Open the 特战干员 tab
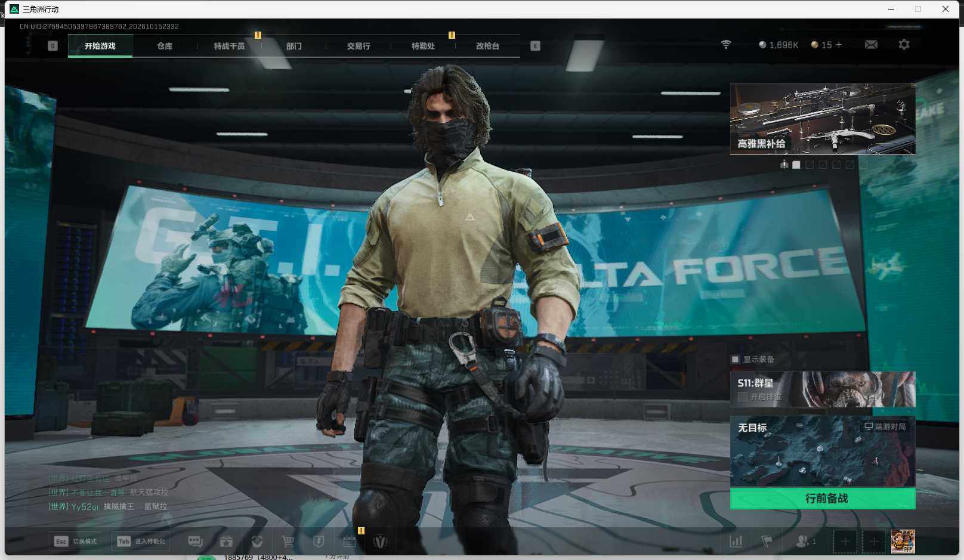This screenshot has width=964, height=560. click(x=229, y=46)
